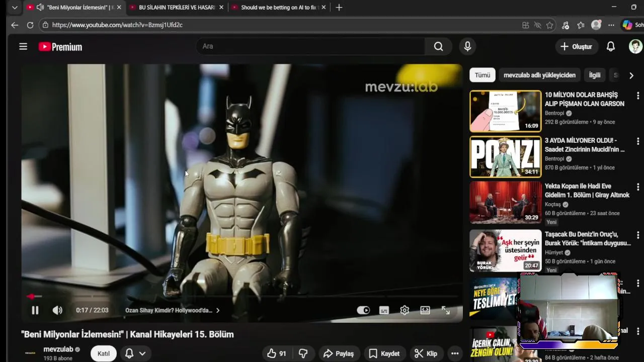Open the favorites list star icon
The image size is (644, 362).
click(x=581, y=25)
